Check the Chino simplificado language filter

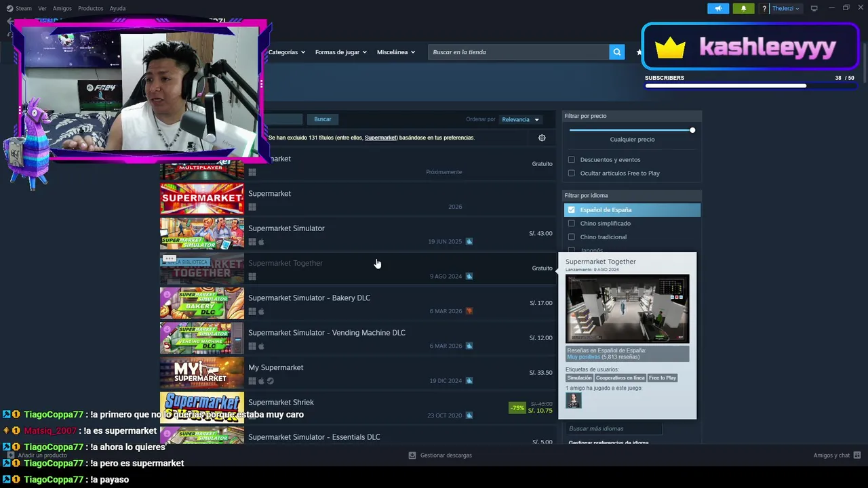(571, 224)
